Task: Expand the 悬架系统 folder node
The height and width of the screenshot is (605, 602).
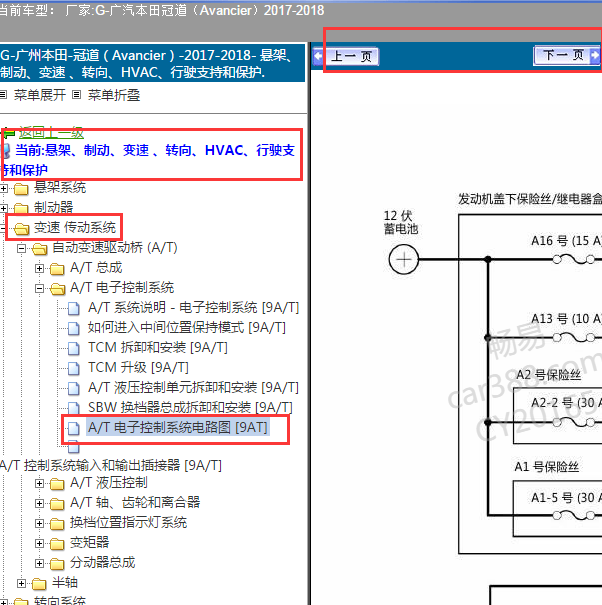Action: (3, 189)
